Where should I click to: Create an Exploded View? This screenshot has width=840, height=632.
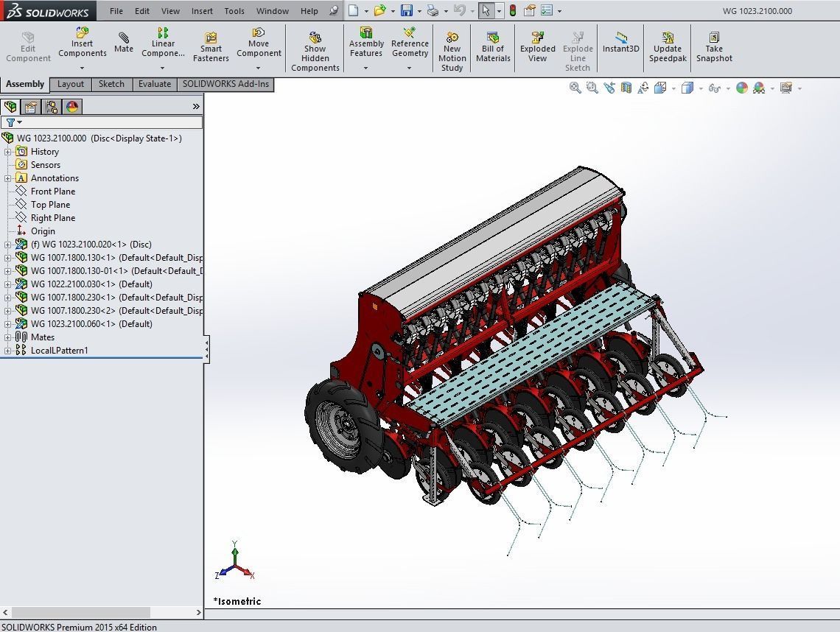[x=537, y=47]
